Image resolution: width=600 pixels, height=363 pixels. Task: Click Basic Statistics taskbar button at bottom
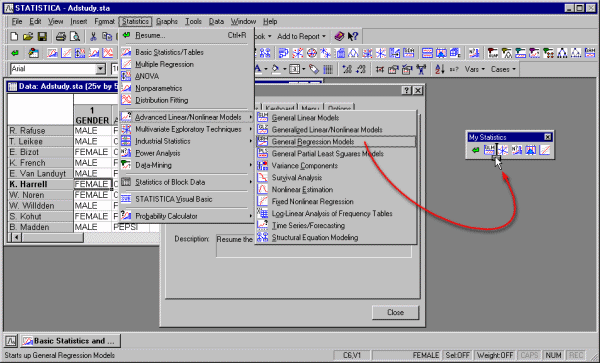click(x=70, y=340)
